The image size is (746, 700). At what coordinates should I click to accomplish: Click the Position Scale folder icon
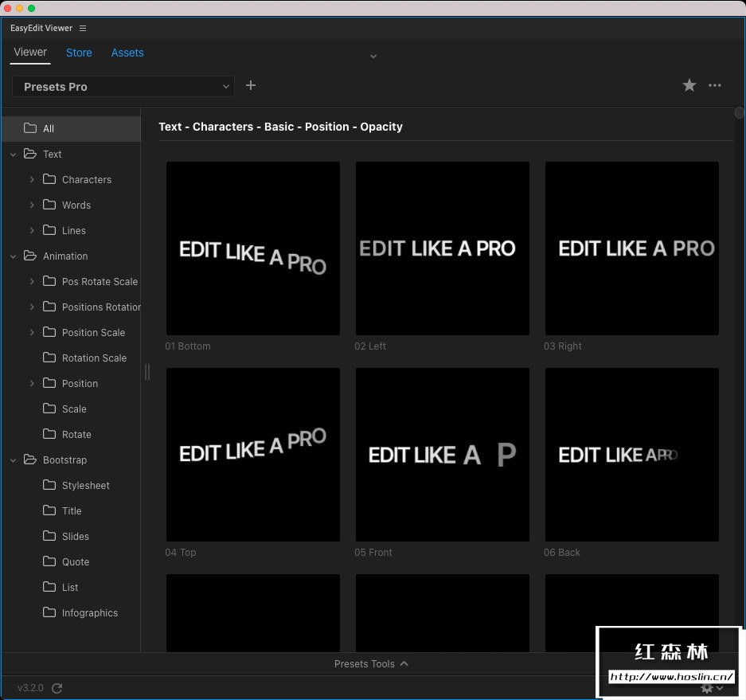point(49,332)
